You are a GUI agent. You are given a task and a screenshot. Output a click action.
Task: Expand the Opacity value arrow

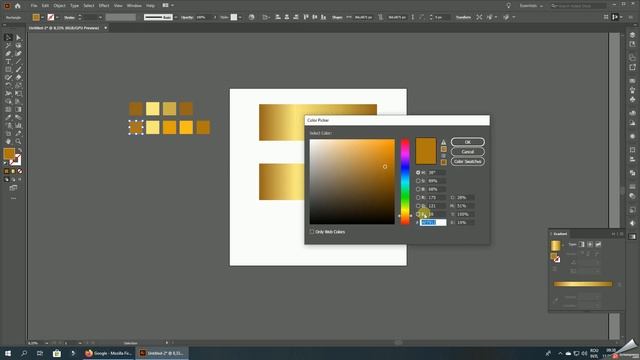point(216,18)
